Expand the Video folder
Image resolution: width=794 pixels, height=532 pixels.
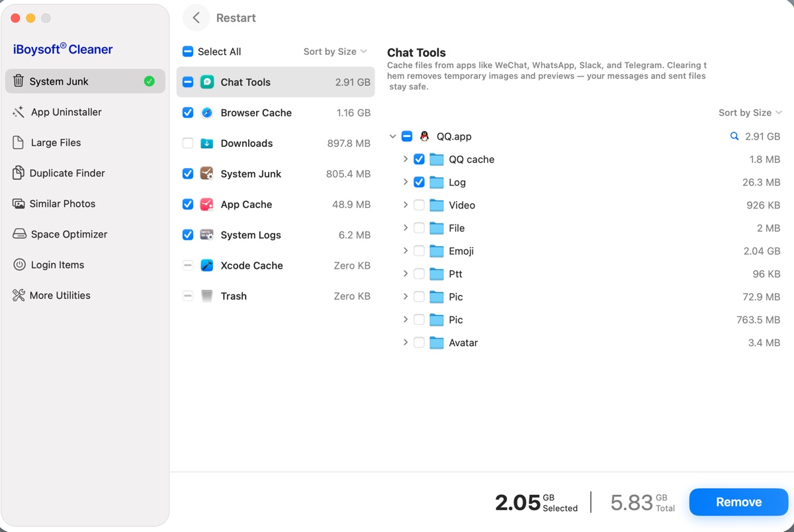point(405,205)
